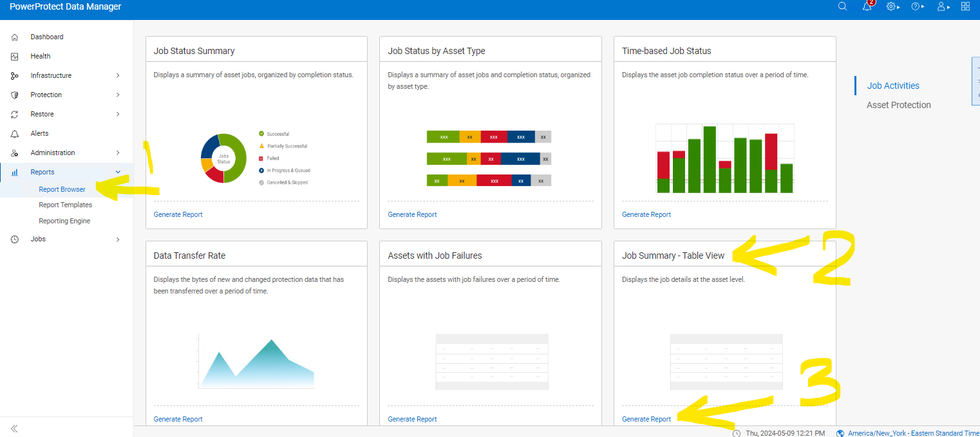The image size is (980, 437).
Task: Open Report Templates in sidebar
Action: tap(65, 205)
